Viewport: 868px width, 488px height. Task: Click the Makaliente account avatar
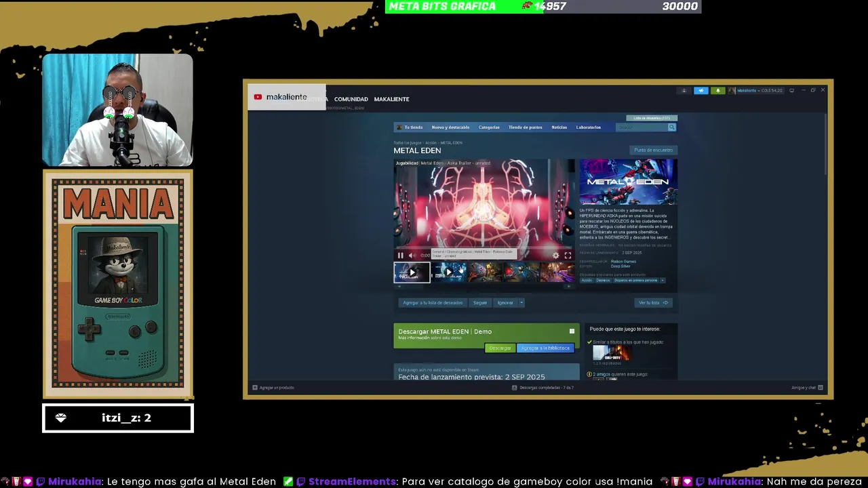(x=732, y=90)
